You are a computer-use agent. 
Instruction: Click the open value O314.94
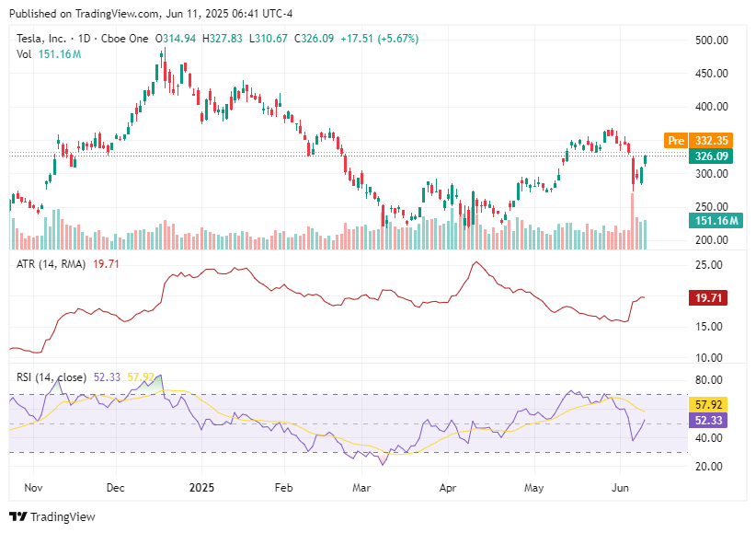coord(176,39)
